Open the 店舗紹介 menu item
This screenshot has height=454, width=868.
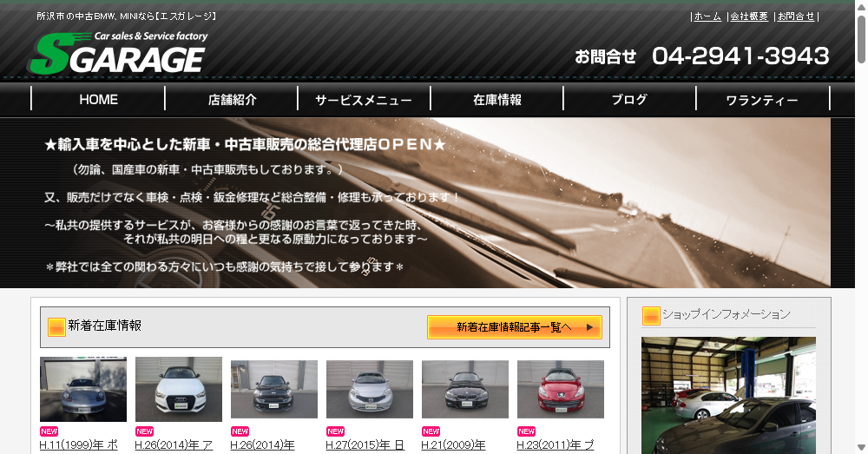pos(232,100)
